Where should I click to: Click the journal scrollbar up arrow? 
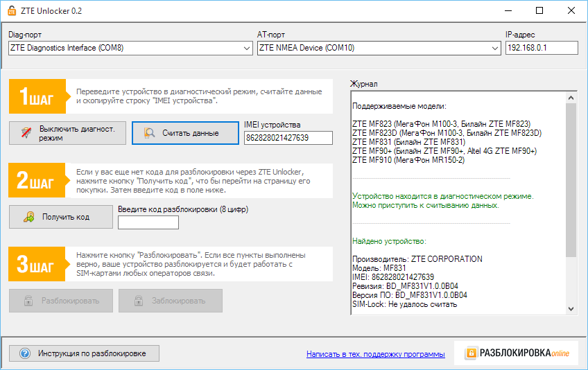(571, 98)
